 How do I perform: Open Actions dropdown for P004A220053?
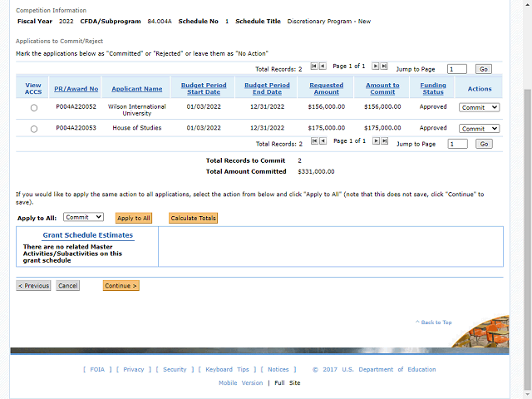click(479, 129)
